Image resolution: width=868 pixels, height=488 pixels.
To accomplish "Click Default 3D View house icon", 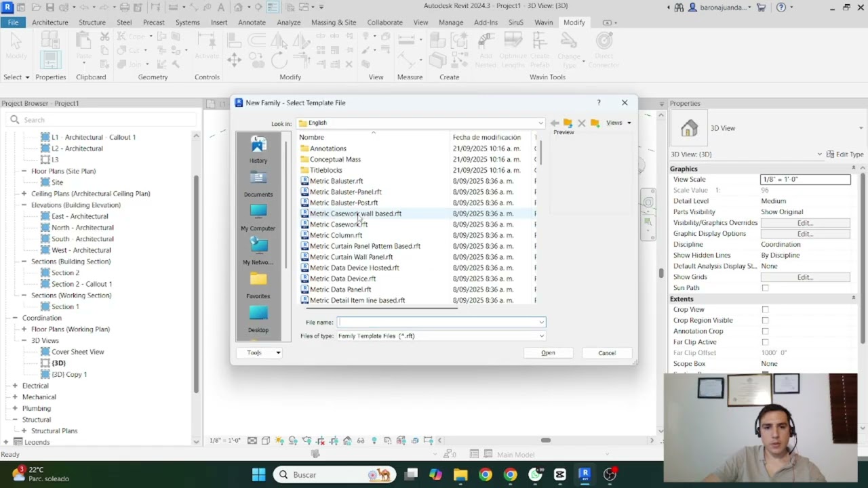I will [x=239, y=7].
